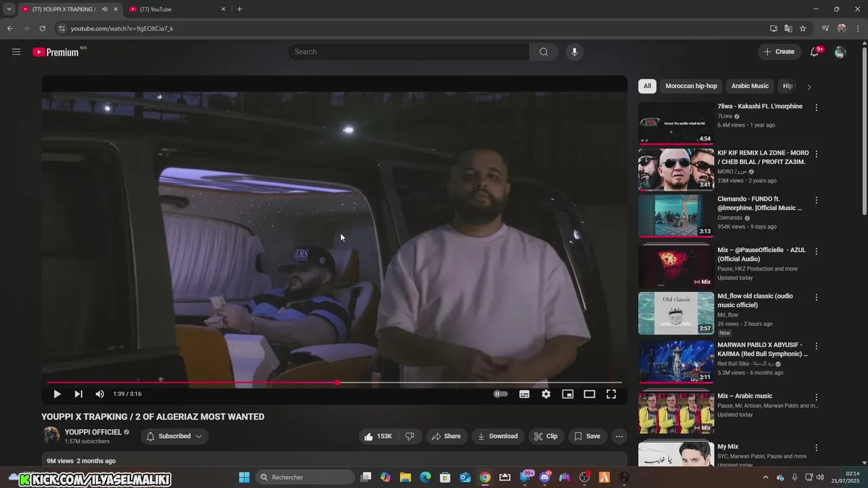Visit the YOUPPI OFFICIEL channel name link
This screenshot has height=488, width=868.
click(93, 432)
